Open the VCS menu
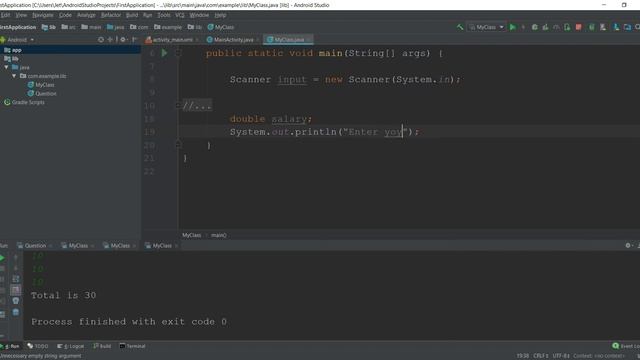This screenshot has width=640, height=360. [180, 15]
